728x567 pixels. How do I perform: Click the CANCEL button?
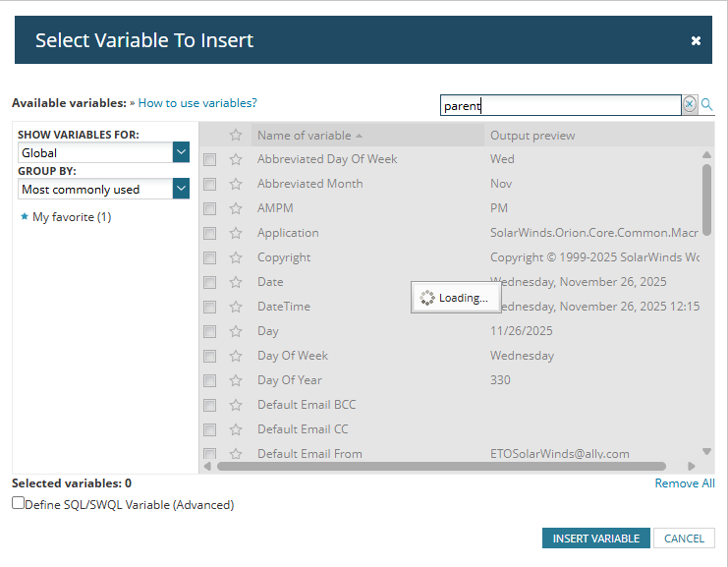coord(684,539)
